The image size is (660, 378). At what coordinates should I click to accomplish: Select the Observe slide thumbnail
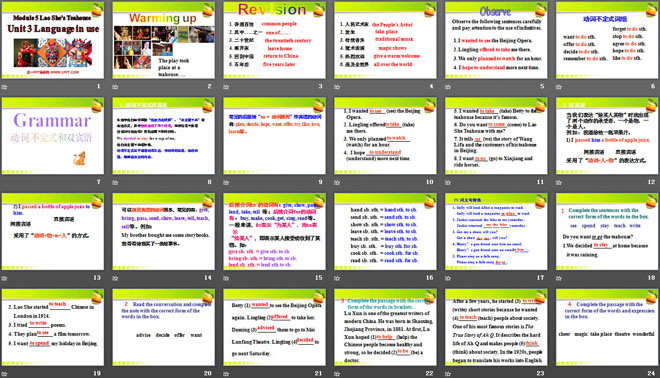pyautogui.click(x=496, y=40)
